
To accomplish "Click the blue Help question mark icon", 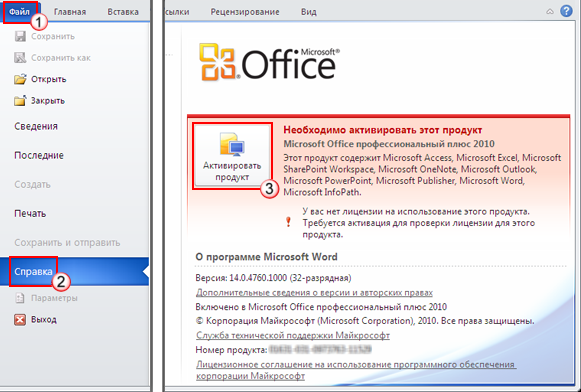I will pos(566,11).
